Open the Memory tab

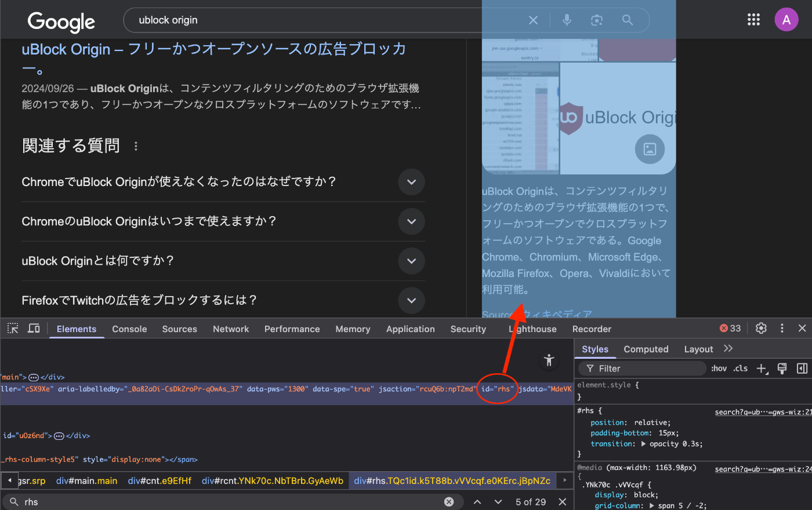[x=353, y=329]
